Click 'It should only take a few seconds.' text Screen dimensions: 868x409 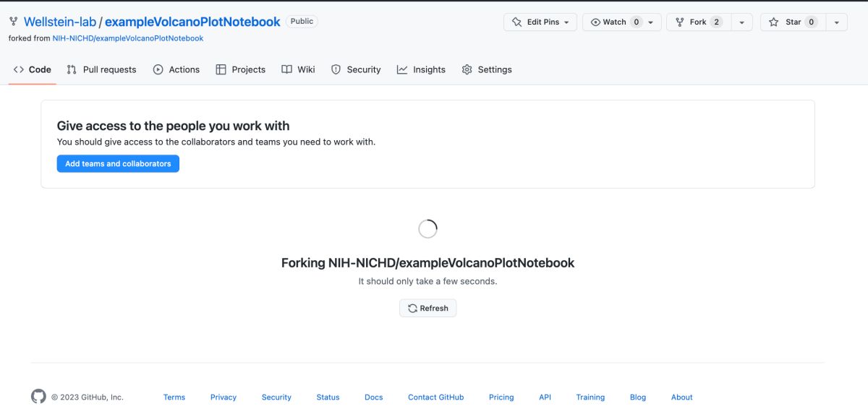point(428,281)
